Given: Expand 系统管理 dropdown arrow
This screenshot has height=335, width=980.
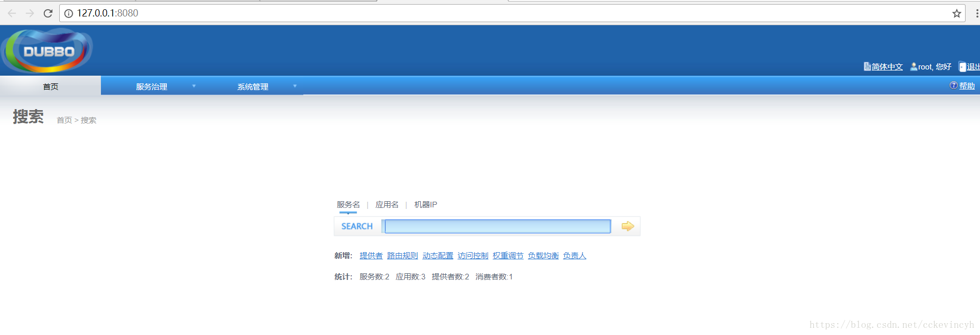Looking at the screenshot, I should click(x=295, y=86).
